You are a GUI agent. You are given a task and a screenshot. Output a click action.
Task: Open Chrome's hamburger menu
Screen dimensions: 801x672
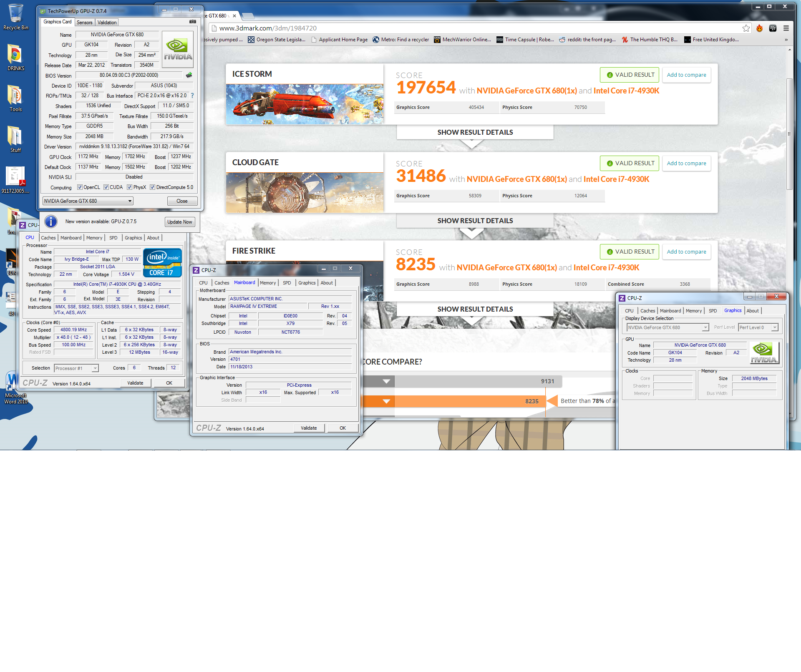[786, 28]
